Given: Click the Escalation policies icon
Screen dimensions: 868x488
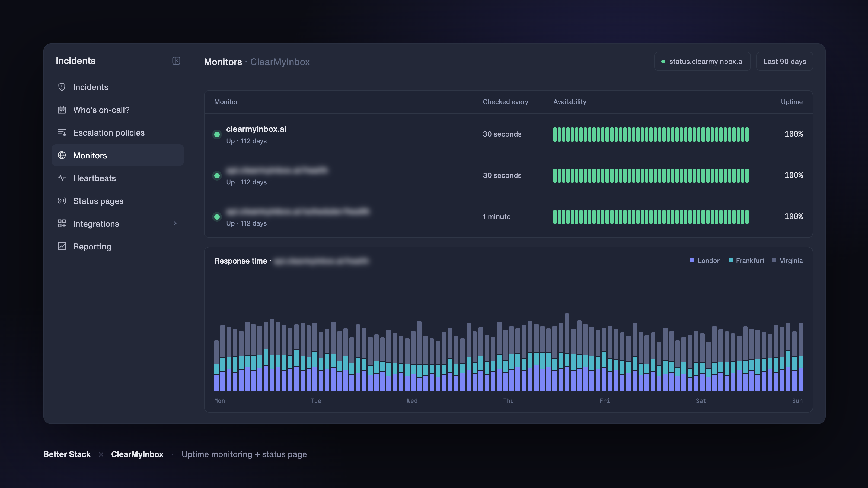Looking at the screenshot, I should point(62,133).
